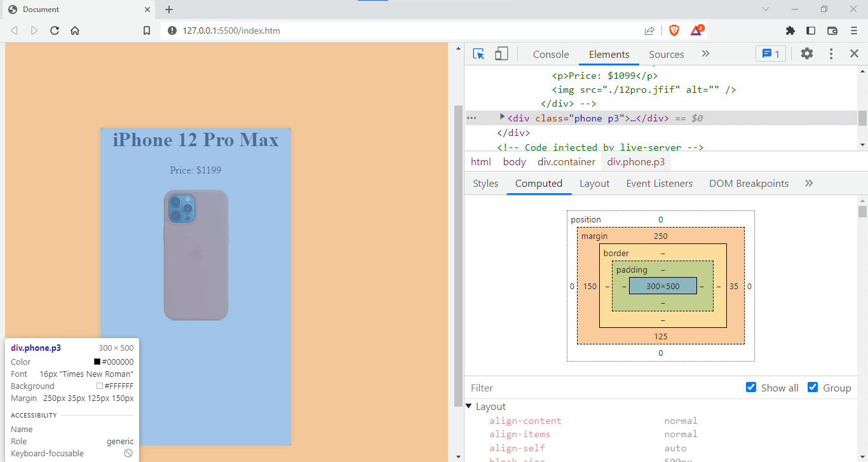Click the closing div tag line
Screen dimensions: 868x462
pos(513,133)
